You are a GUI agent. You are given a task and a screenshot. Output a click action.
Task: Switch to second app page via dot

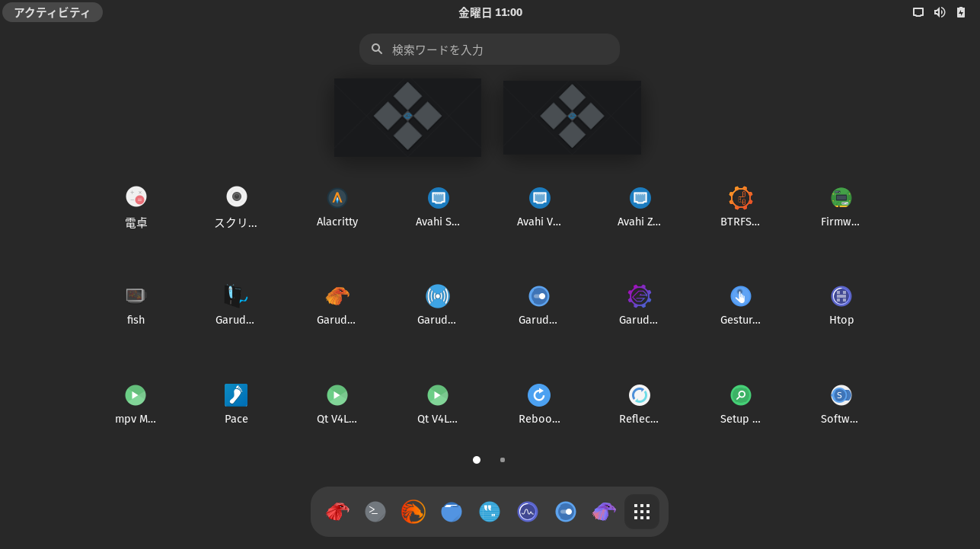click(x=503, y=460)
